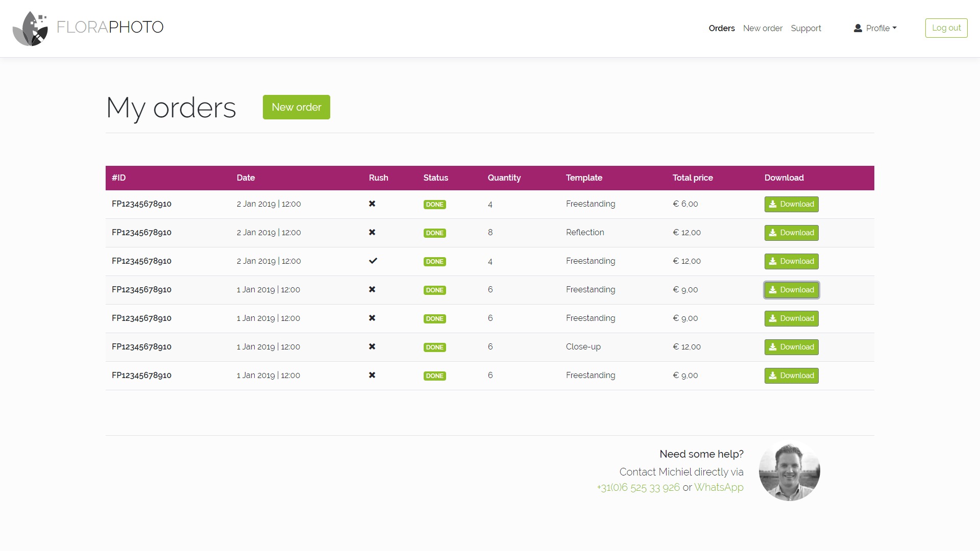Click the FloraPhoto leaf logo
The width and height of the screenshot is (980, 551).
31,29
